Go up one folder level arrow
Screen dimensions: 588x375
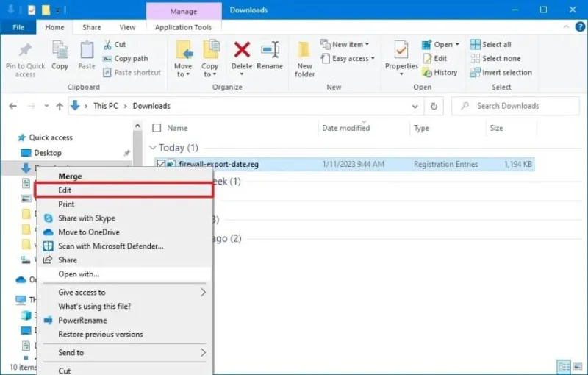[60, 106]
